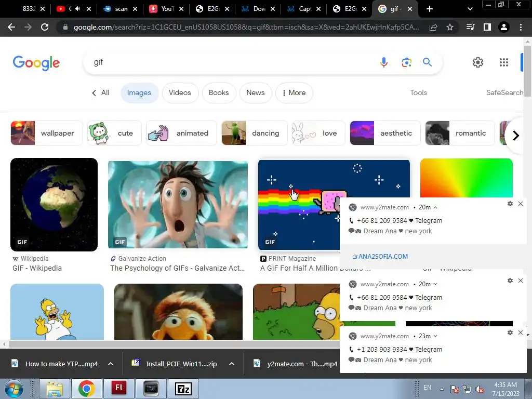Switch to the Images search tab

coord(139,92)
